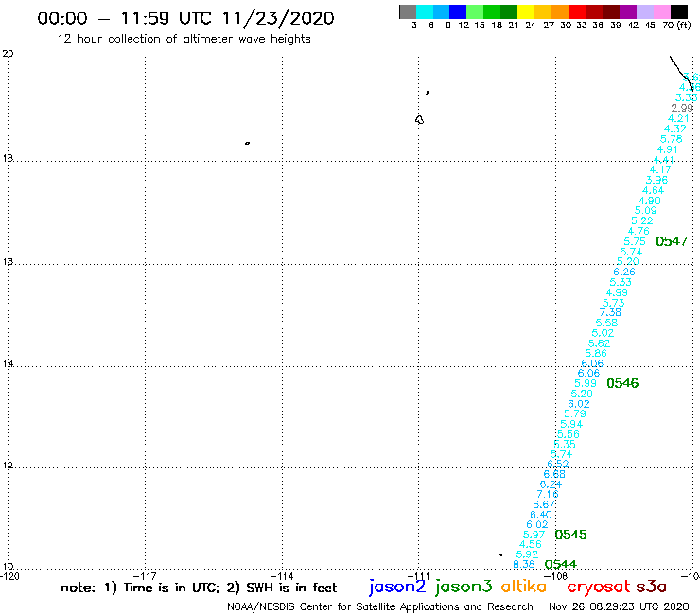Viewport: 700px width, 615px height.
Task: Click the cryosat satellite legend label
Action: [x=599, y=588]
